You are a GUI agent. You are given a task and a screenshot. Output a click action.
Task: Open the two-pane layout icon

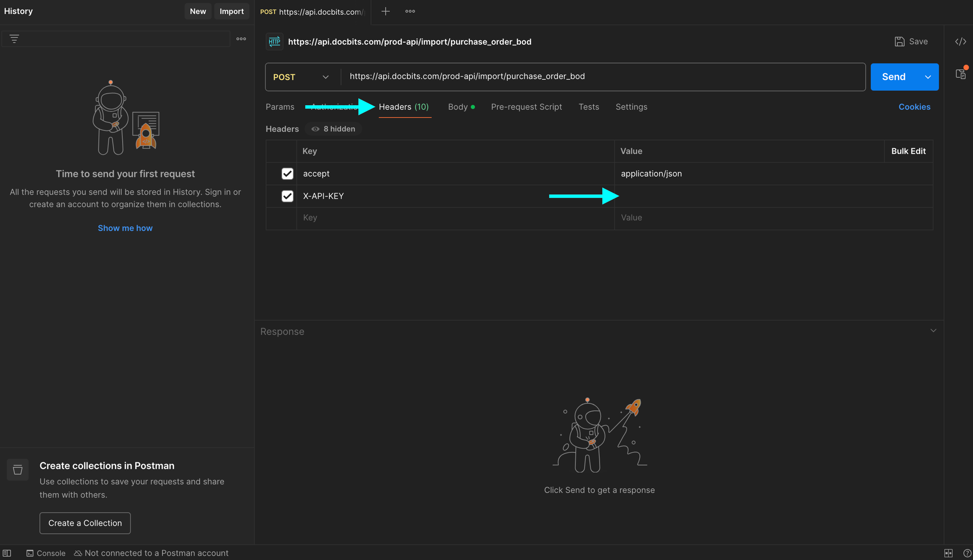948,553
